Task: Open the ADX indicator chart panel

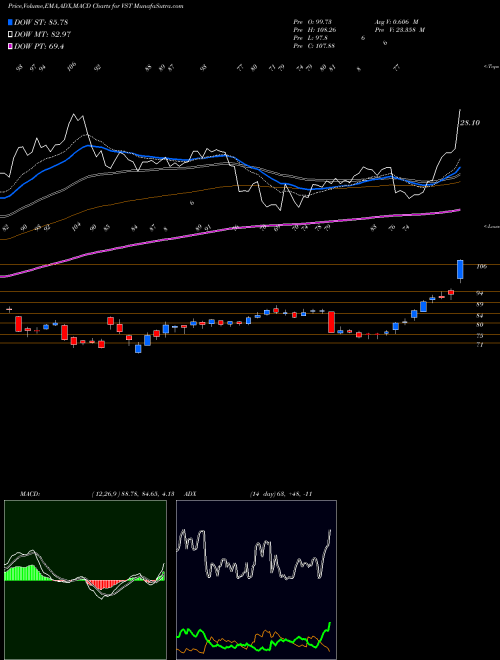Action: coord(256,580)
